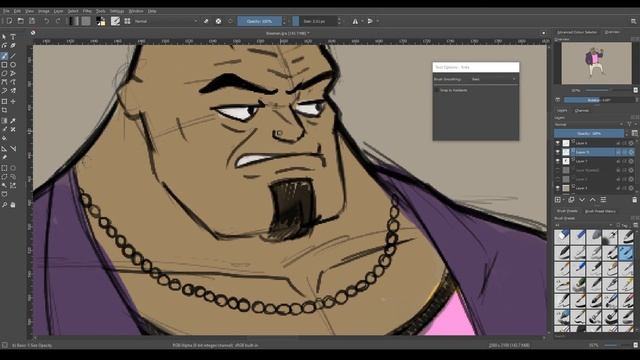Open the Layer menu
Viewport: 640px width, 360px height.
tap(58, 11)
